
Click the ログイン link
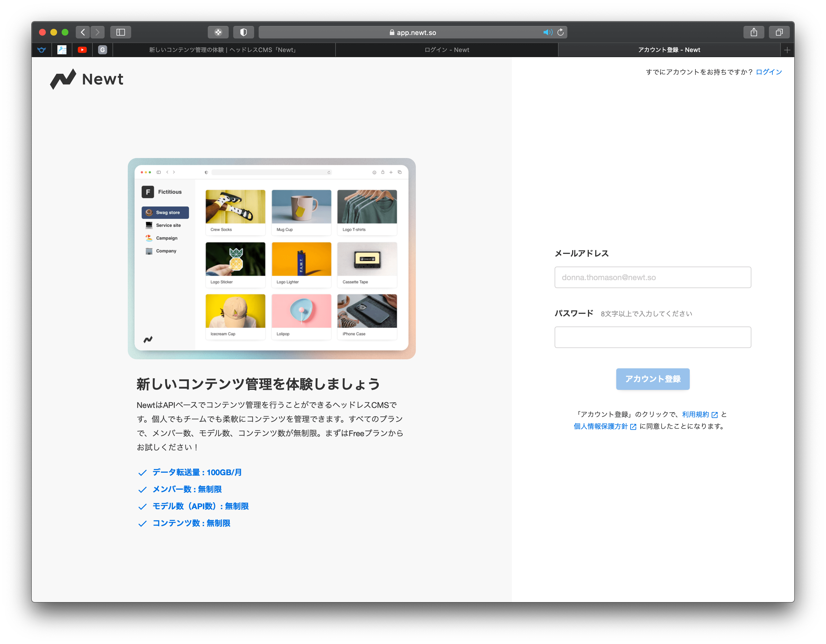[x=769, y=72]
